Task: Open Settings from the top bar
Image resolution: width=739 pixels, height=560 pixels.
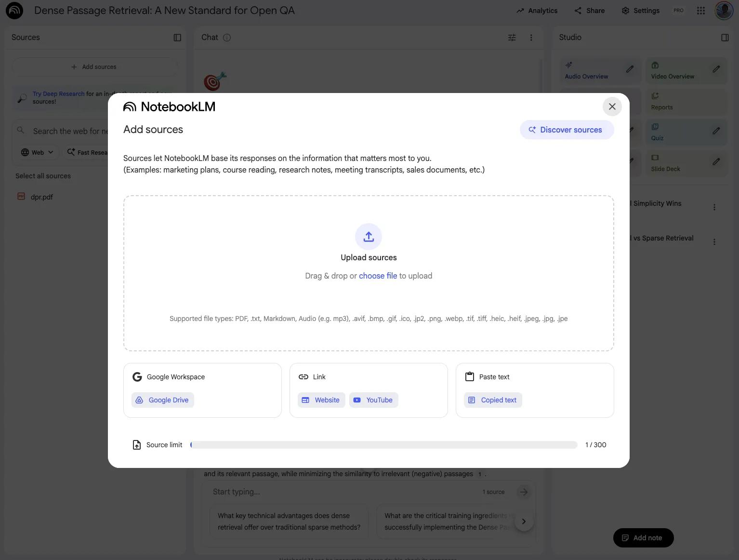Action: tap(640, 11)
